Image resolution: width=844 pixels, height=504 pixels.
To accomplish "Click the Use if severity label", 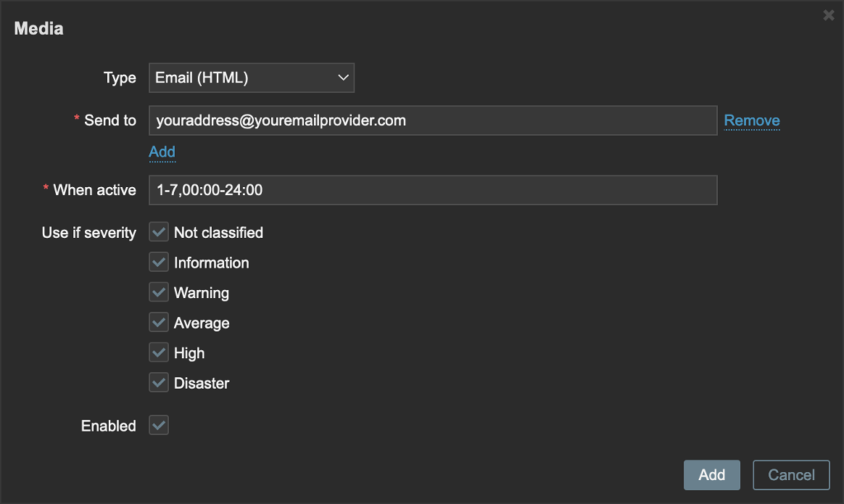I will tap(89, 233).
